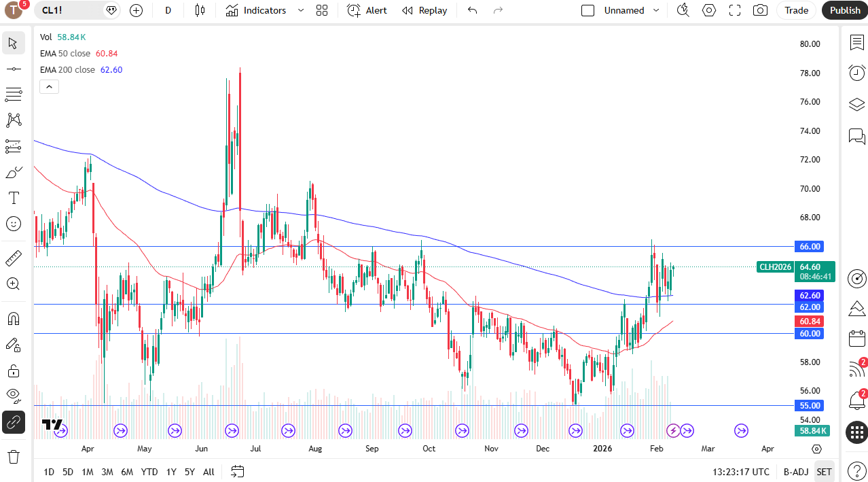Image resolution: width=868 pixels, height=482 pixels.
Task: Select the All time range
Action: pos(209,472)
